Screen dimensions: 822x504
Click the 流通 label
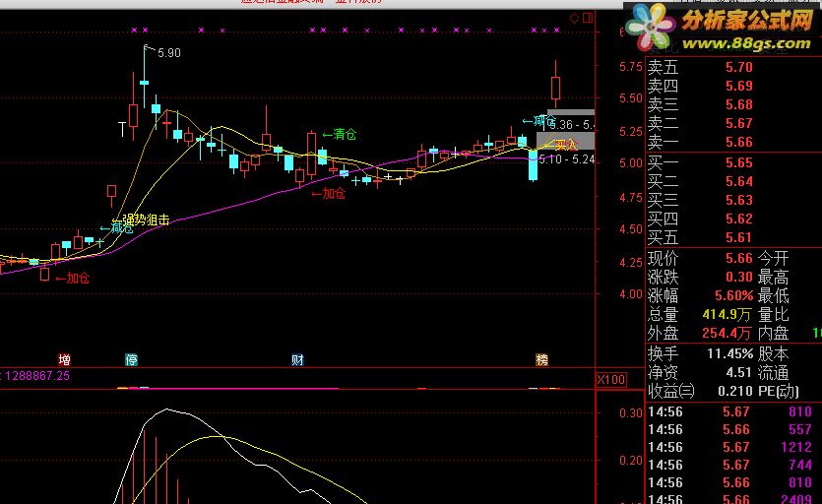pos(773,373)
